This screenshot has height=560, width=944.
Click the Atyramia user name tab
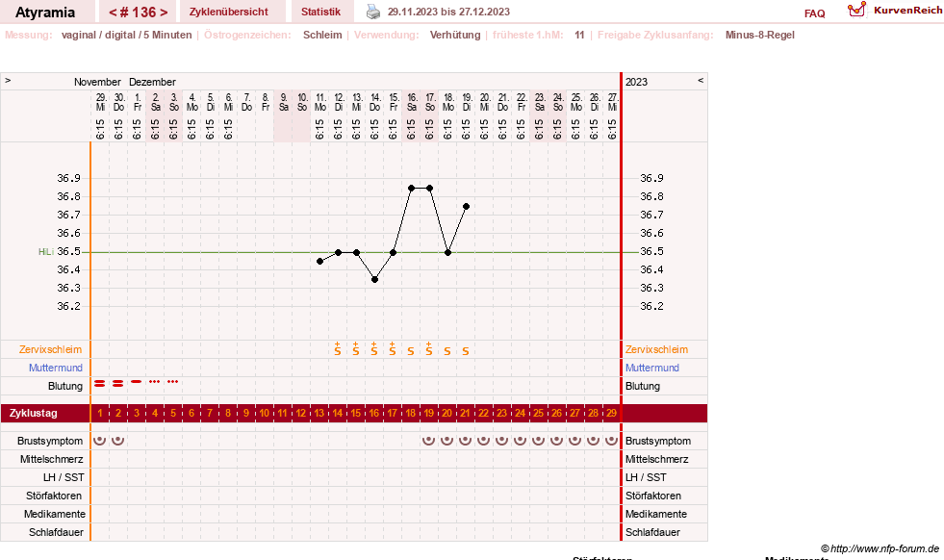(45, 12)
